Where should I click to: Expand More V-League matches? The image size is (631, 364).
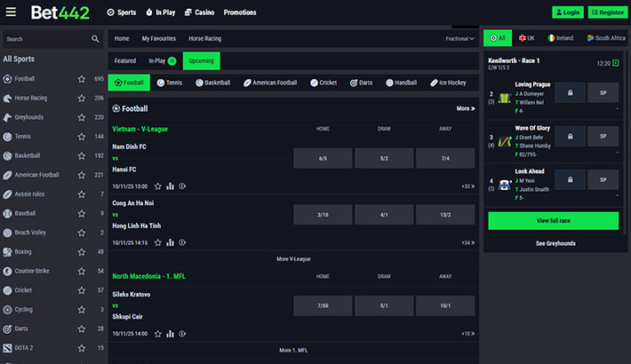293,259
